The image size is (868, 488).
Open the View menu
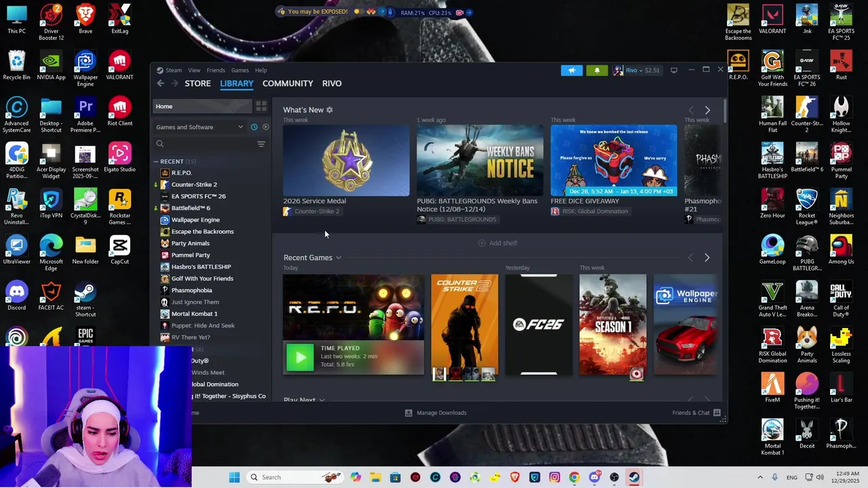click(x=194, y=70)
